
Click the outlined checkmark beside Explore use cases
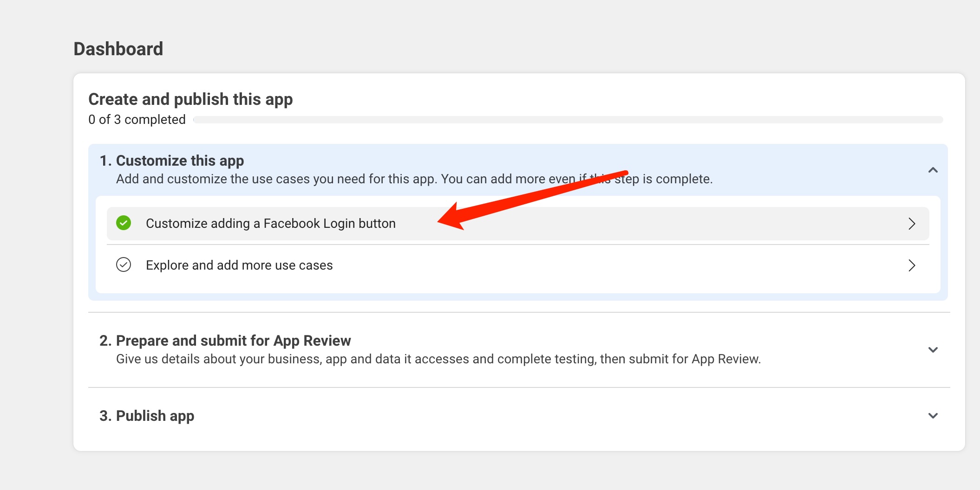pos(124,265)
